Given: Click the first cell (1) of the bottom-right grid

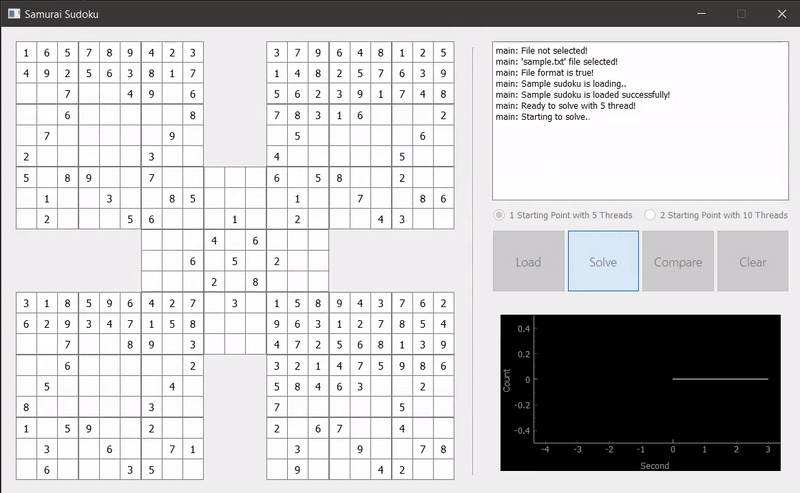Looking at the screenshot, I should [277, 303].
